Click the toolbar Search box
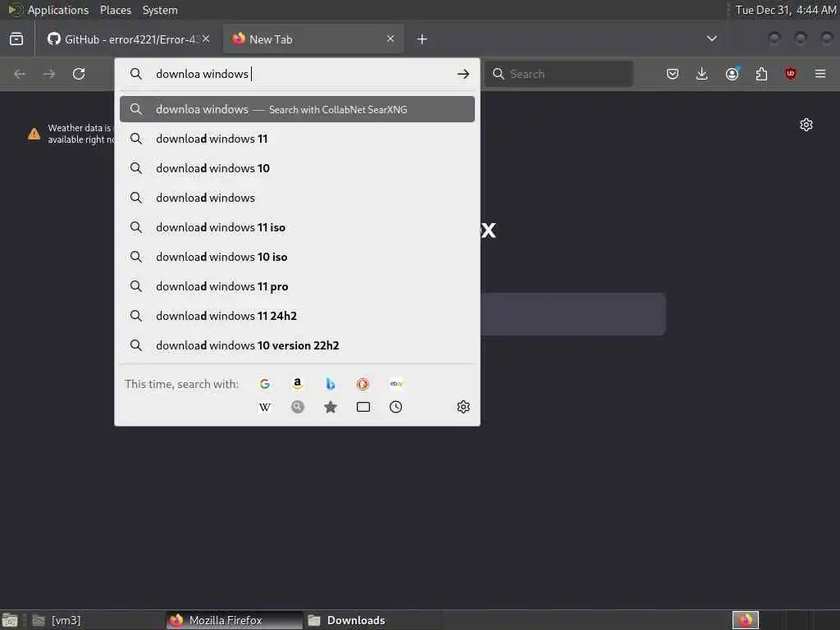Image resolution: width=840 pixels, height=630 pixels. pos(559,74)
